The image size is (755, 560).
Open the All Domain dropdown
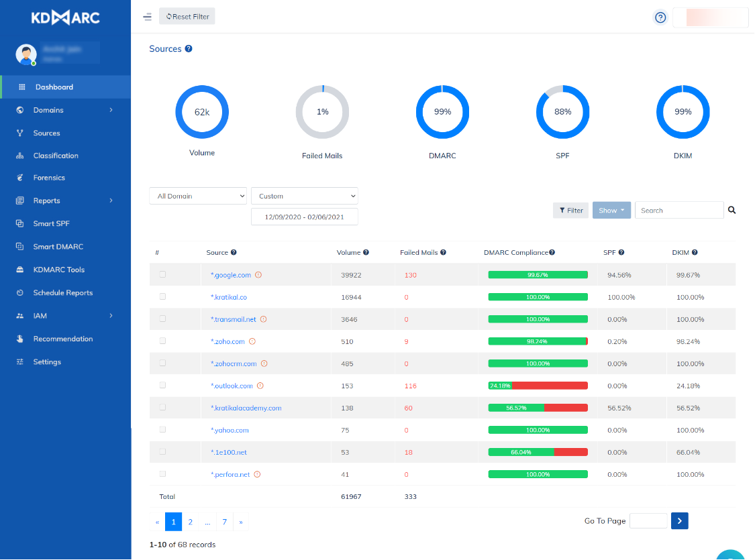tap(198, 197)
